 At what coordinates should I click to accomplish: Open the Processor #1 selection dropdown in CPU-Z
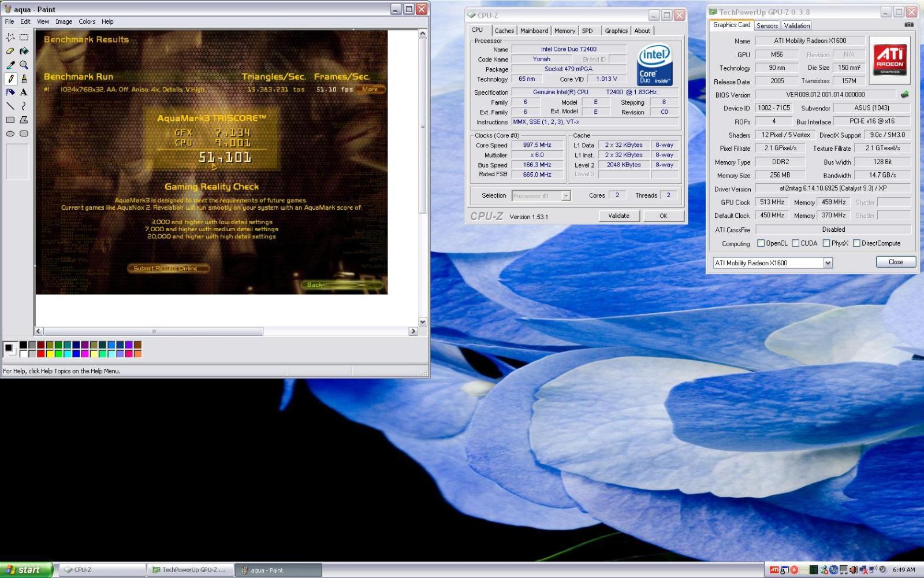coord(566,196)
